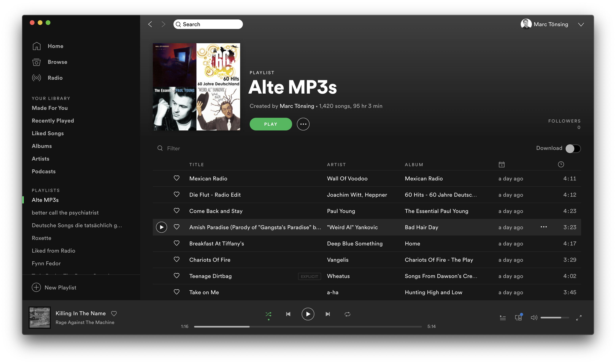Like Come Back and Stay

177,211
